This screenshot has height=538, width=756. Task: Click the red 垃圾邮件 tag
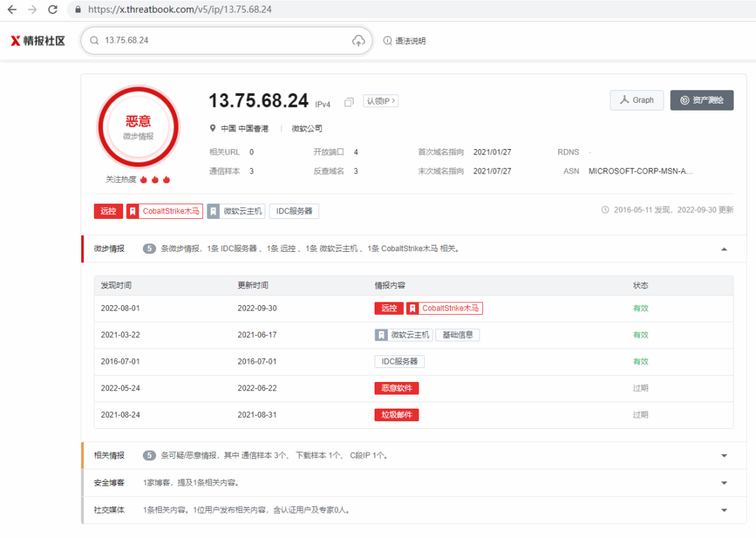point(397,415)
